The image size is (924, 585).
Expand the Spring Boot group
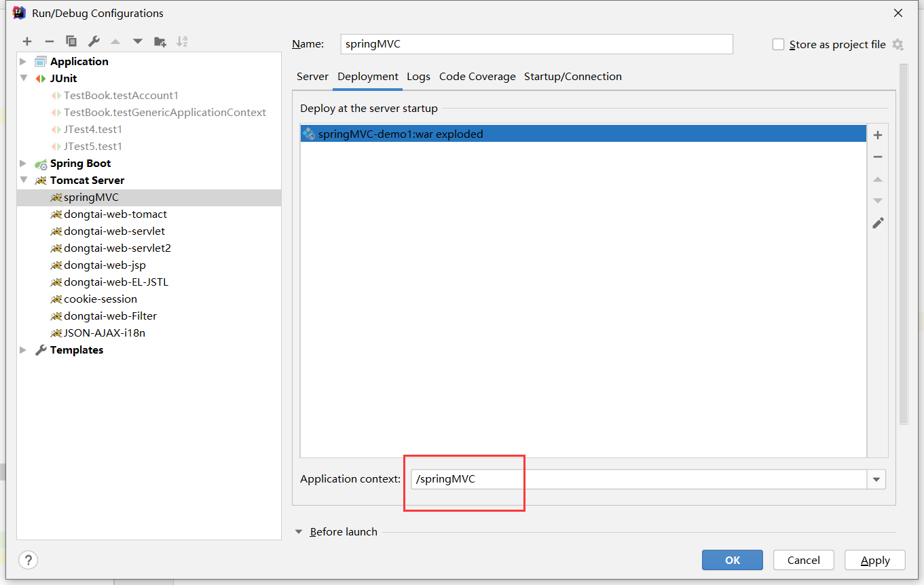(24, 164)
